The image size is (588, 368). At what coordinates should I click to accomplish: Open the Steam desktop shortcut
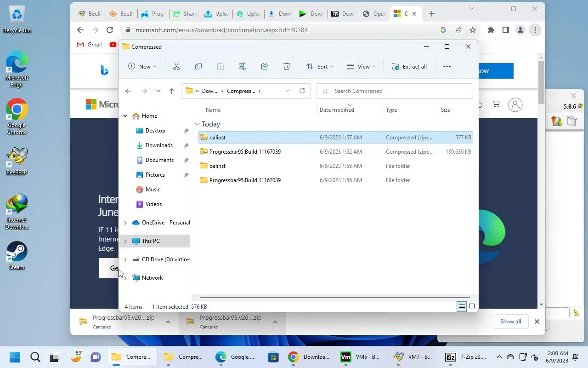pos(17,256)
